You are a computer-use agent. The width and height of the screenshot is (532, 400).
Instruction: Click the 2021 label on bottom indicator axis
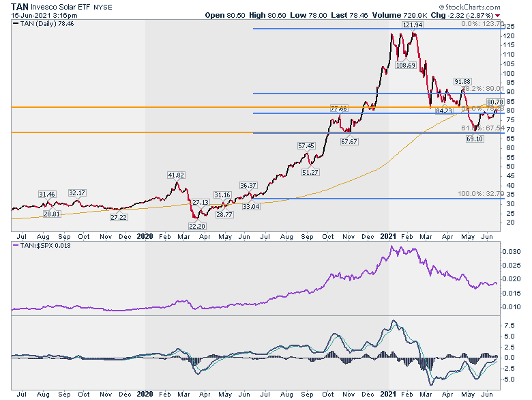388,394
